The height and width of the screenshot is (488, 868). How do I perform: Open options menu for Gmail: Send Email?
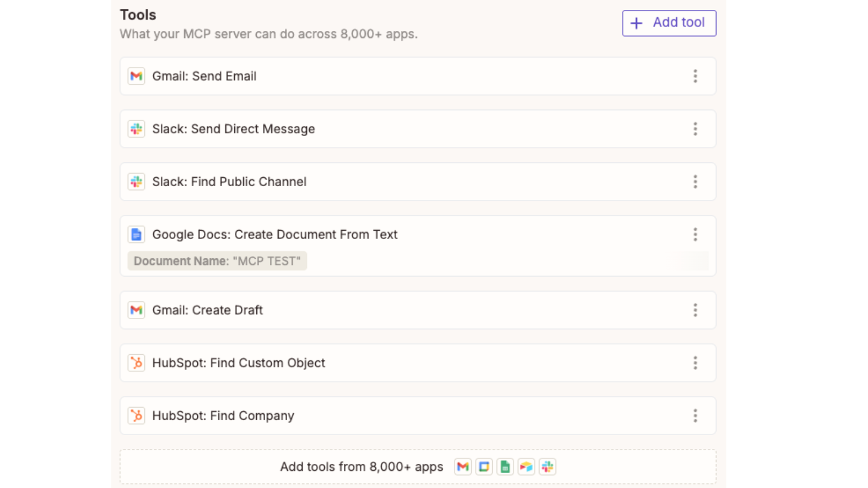tap(695, 76)
